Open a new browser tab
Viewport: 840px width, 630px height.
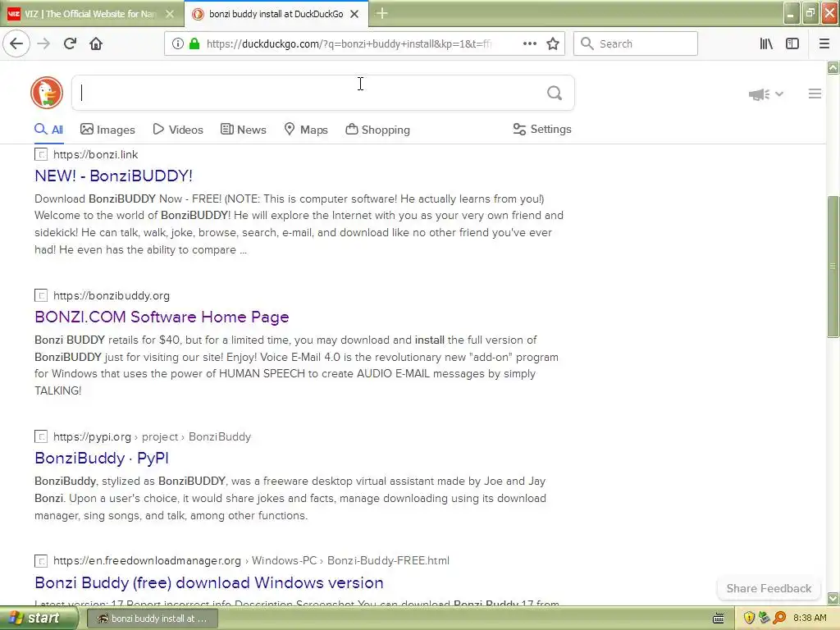pyautogui.click(x=382, y=13)
